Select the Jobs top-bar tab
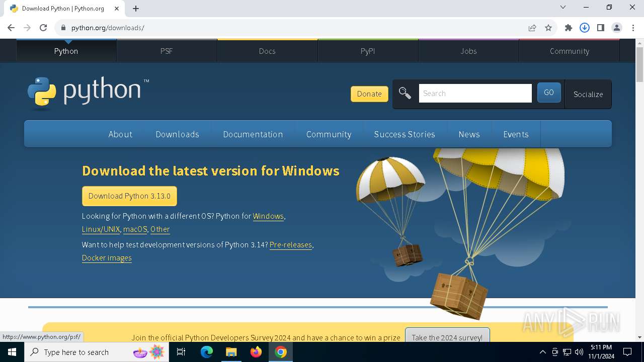Image resolution: width=644 pixels, height=362 pixels. (468, 51)
